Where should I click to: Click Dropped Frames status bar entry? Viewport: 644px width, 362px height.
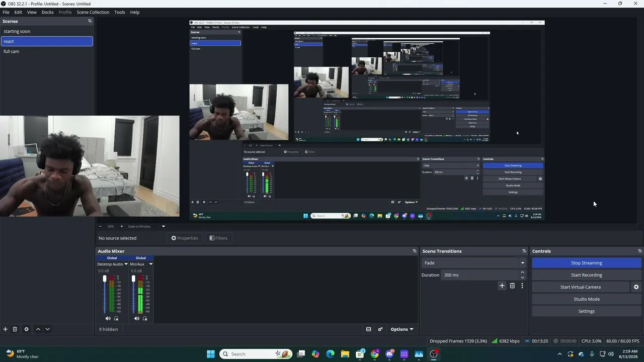click(x=458, y=341)
